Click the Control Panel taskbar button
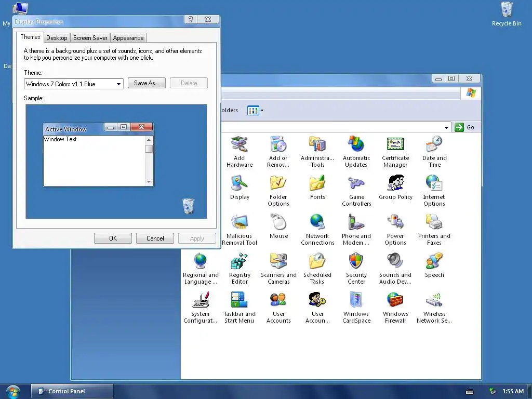532x399 pixels. tap(72, 391)
